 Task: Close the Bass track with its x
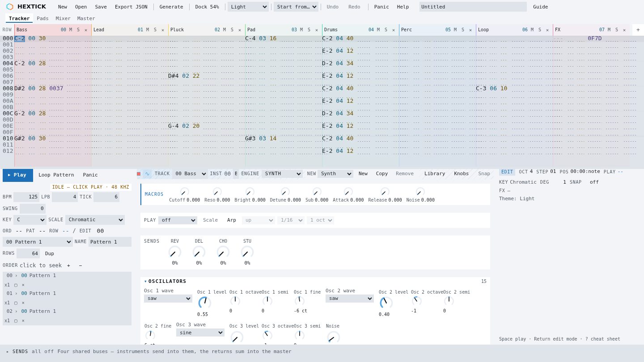[x=86, y=30]
